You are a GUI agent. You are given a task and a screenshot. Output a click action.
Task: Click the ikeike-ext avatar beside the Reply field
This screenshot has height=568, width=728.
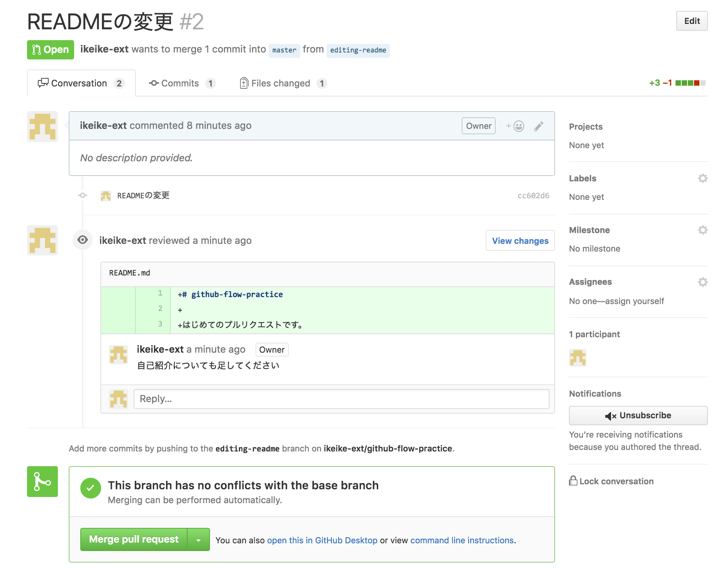tap(119, 399)
